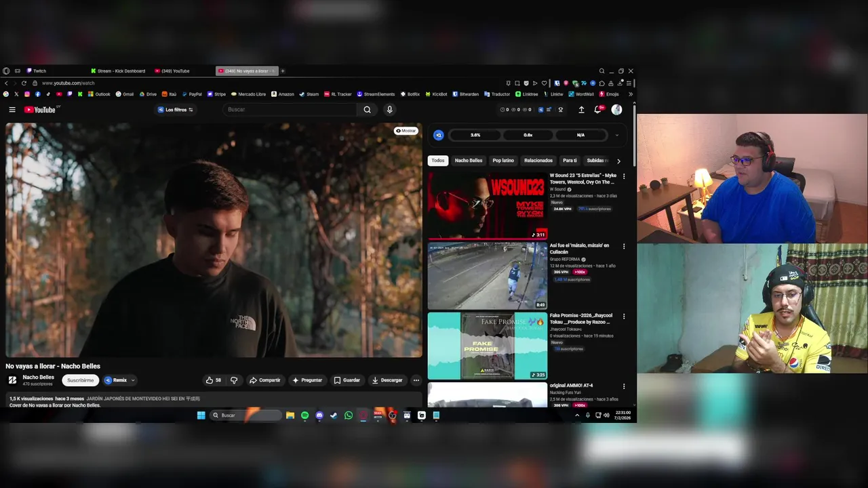This screenshot has height=488, width=868.
Task: Open the 'Nacho Belles' channel name link
Action: (38, 378)
